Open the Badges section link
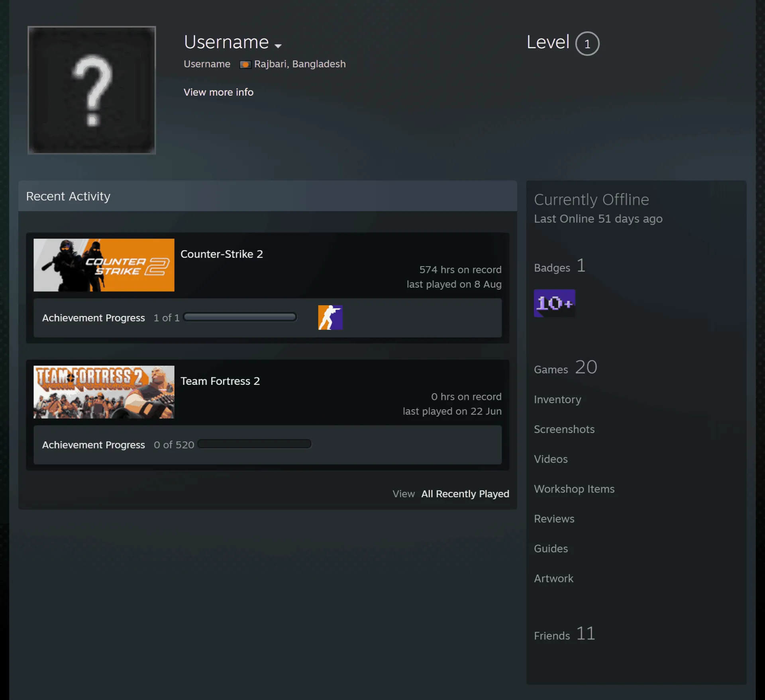The width and height of the screenshot is (765, 700). (559, 266)
